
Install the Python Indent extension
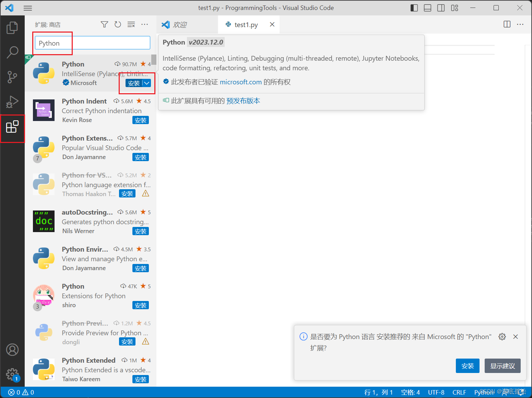click(141, 120)
